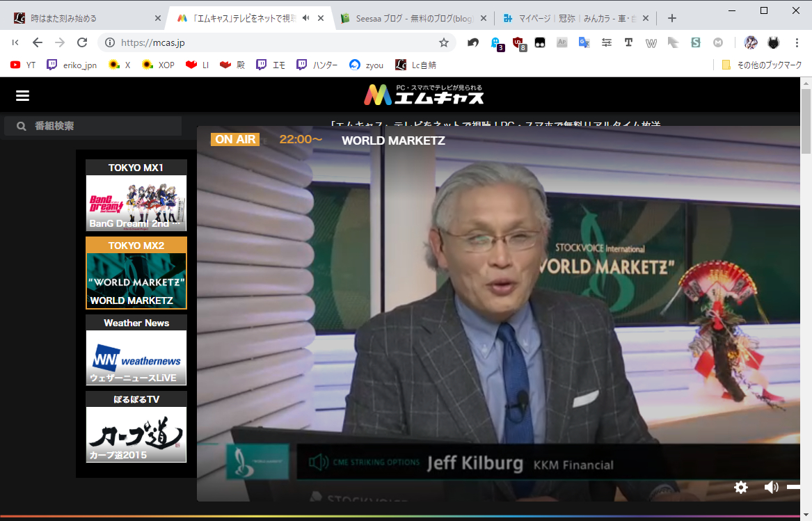Open the hamburger menu on Mcas site
The image size is (812, 521).
(x=22, y=96)
